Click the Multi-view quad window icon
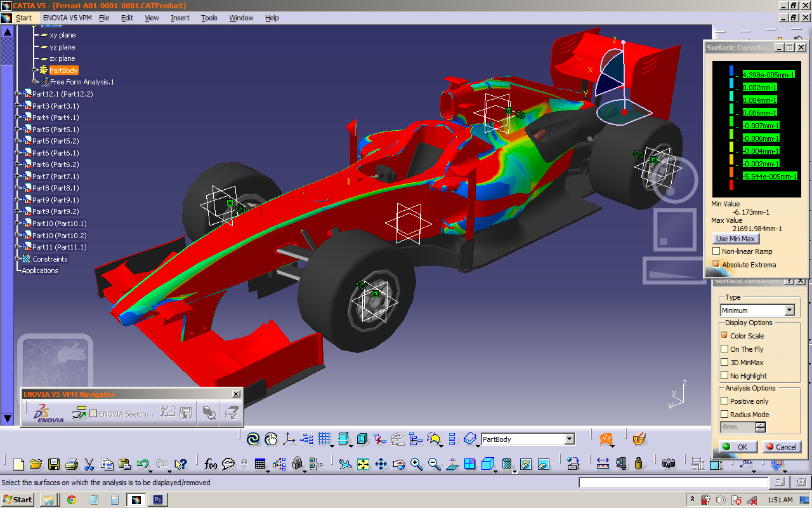The image size is (812, 508). click(469, 464)
